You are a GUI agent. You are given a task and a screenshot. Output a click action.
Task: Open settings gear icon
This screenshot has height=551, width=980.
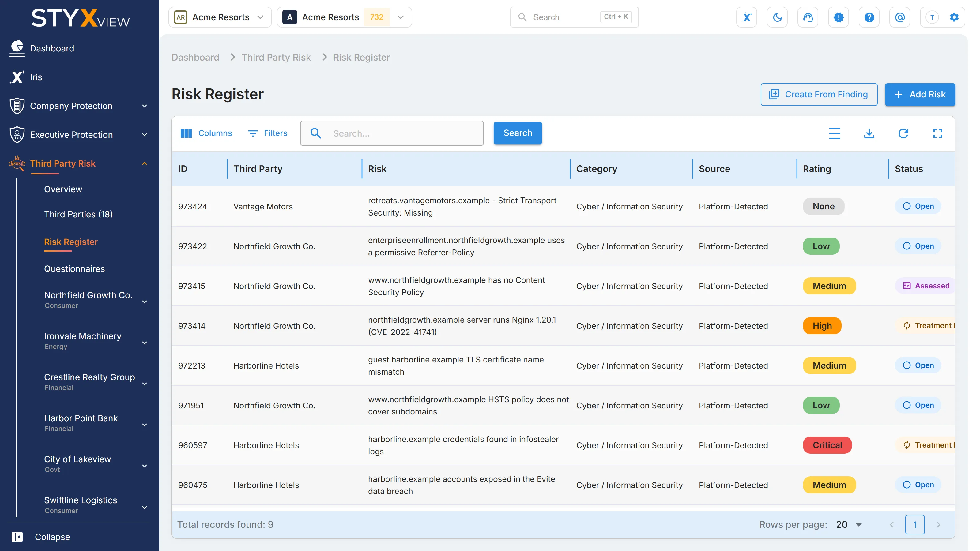point(954,17)
